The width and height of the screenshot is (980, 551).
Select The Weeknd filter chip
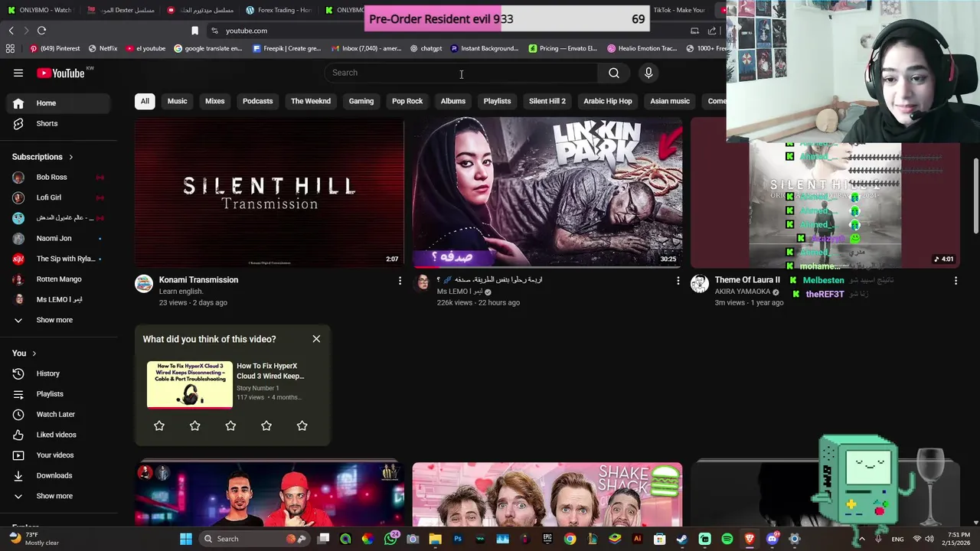click(x=311, y=101)
